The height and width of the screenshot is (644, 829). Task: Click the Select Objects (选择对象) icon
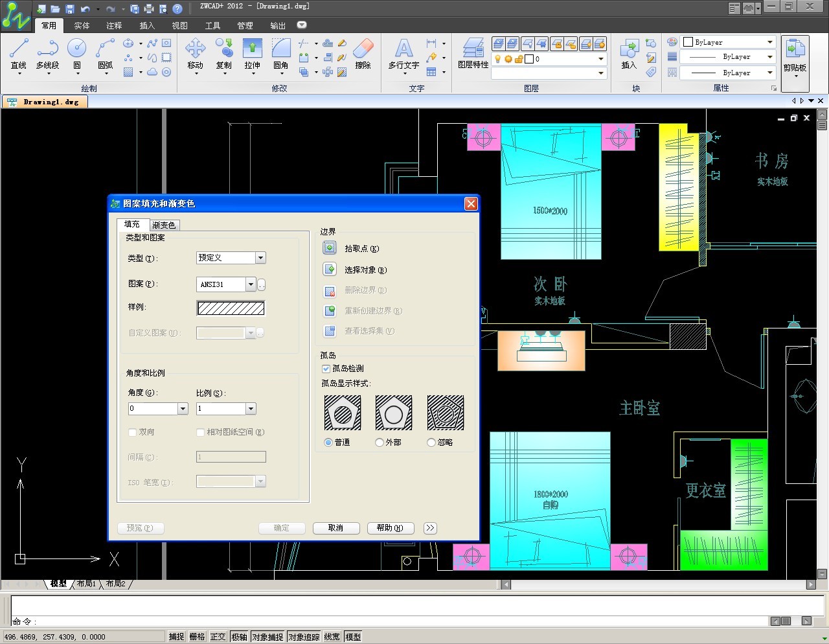tap(330, 270)
